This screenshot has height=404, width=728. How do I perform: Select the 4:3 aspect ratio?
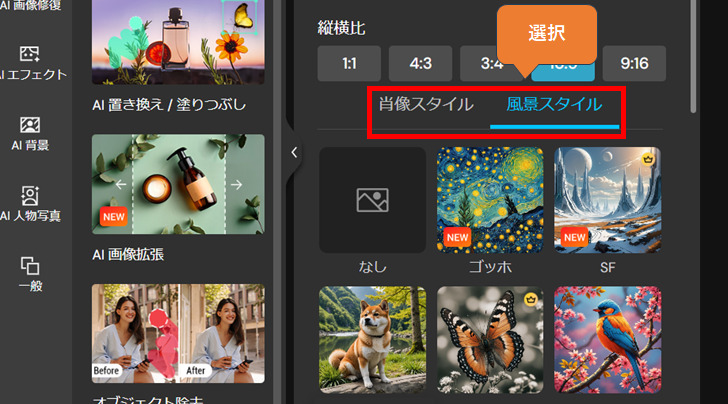(420, 64)
